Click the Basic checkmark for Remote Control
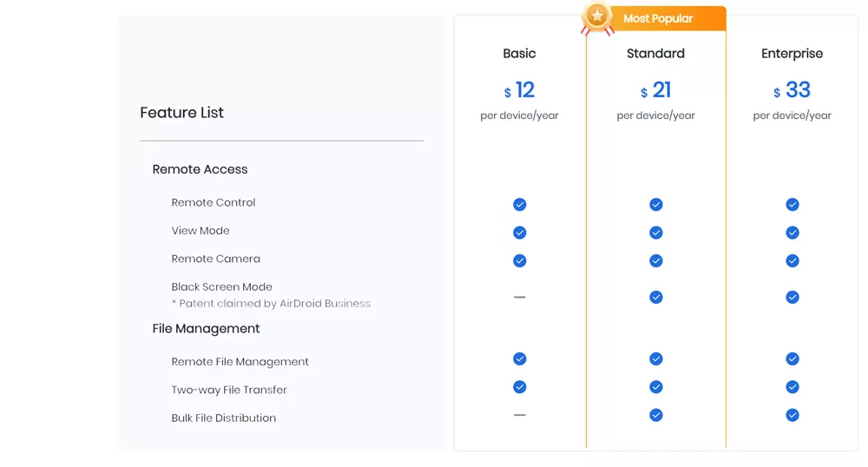The height and width of the screenshot is (467, 868). coord(519,205)
